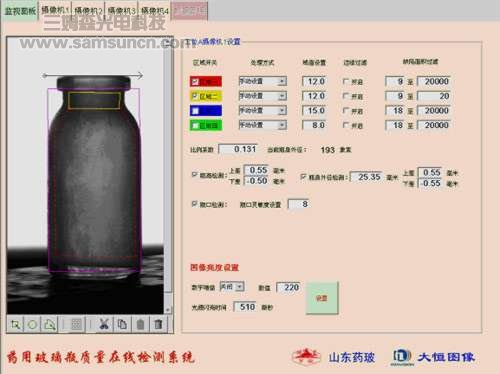Click shutter time field showing 510
Image resolution: width=500 pixels, height=374 pixels.
pyautogui.click(x=245, y=307)
